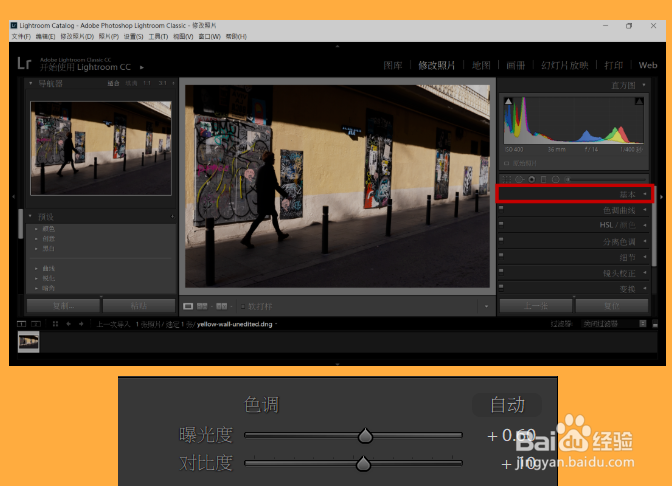Toggle the original photo checkbox under histogram
Image resolution: width=672 pixels, height=486 pixels.
[x=507, y=163]
